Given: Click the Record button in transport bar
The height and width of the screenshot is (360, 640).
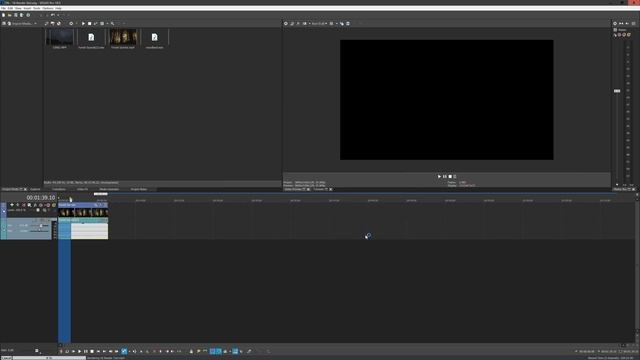Looking at the screenshot, I should 61,351.
